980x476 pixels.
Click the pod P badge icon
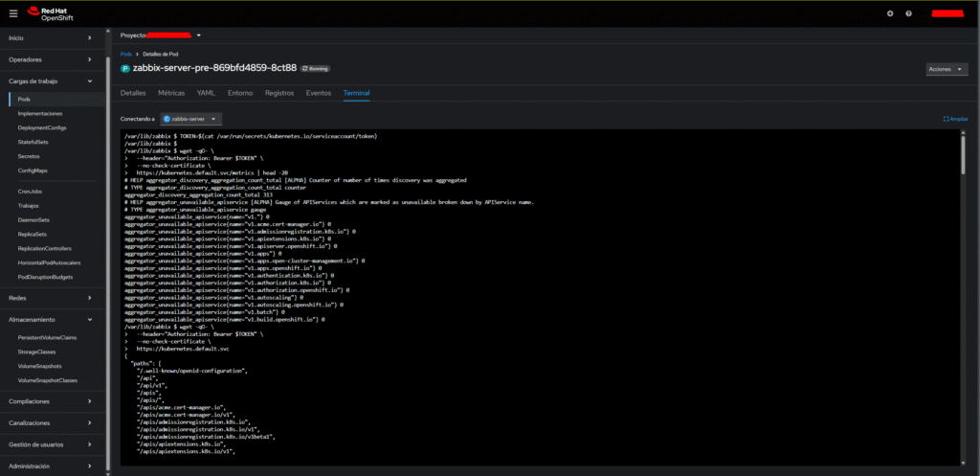125,68
